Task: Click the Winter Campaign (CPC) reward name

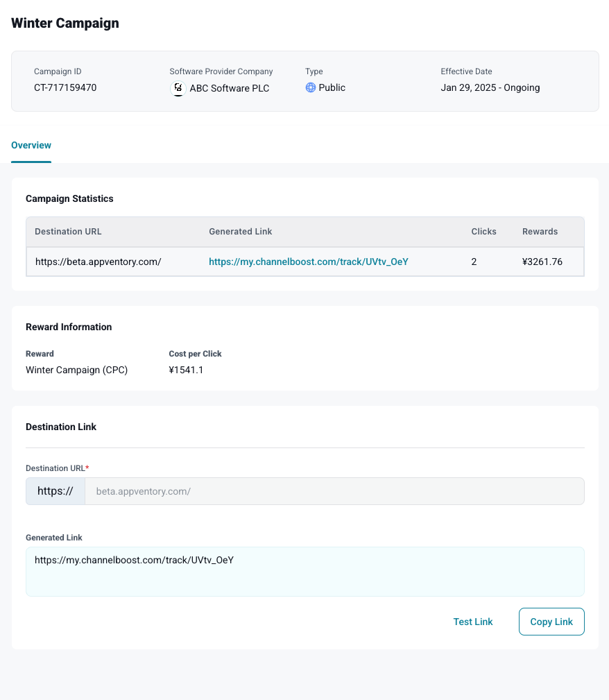Action: pyautogui.click(x=76, y=370)
